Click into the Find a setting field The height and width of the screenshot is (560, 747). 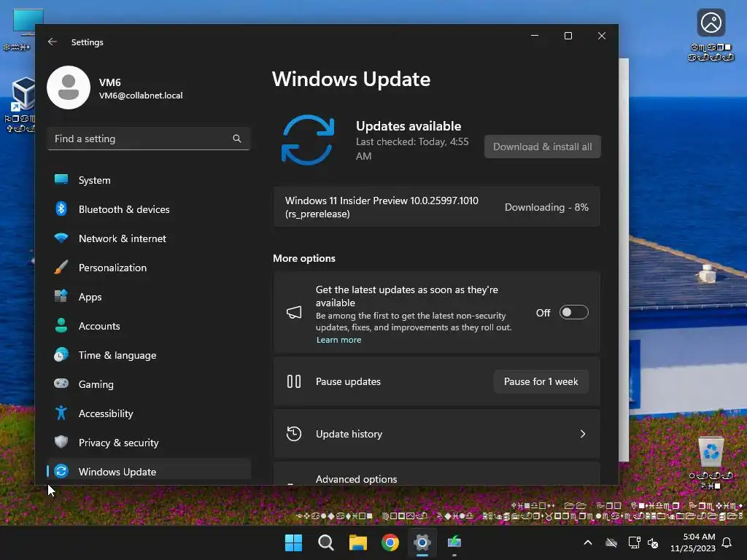click(x=149, y=139)
